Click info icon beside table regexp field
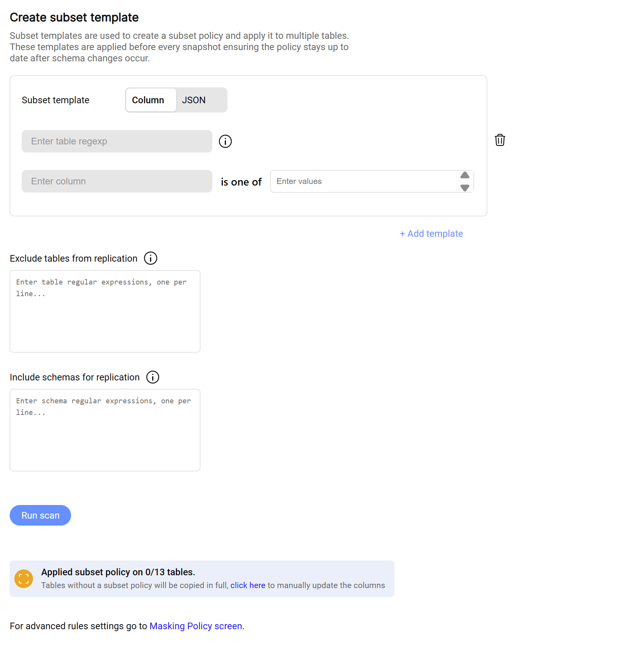The width and height of the screenshot is (644, 656). [225, 141]
